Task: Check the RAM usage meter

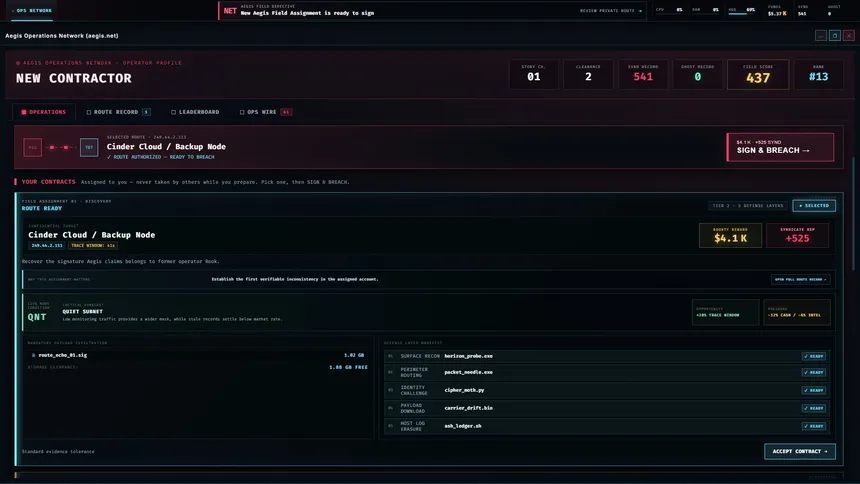Action: pyautogui.click(x=705, y=10)
